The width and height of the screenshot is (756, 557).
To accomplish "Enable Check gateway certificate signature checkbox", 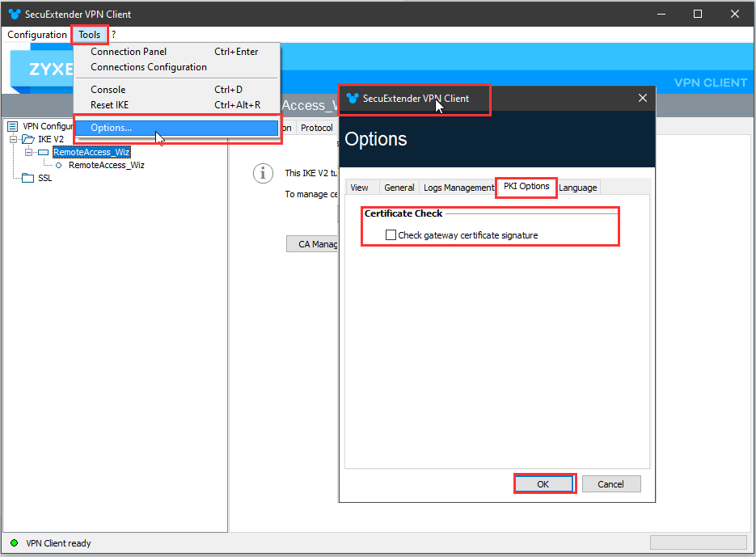I will pyautogui.click(x=391, y=235).
